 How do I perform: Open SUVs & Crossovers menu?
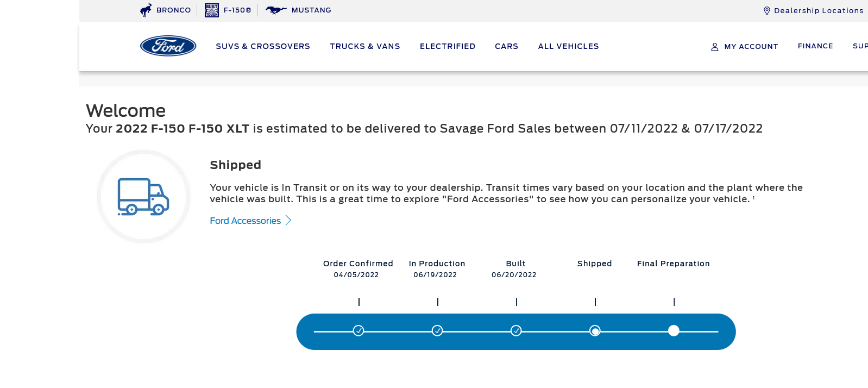pos(263,46)
